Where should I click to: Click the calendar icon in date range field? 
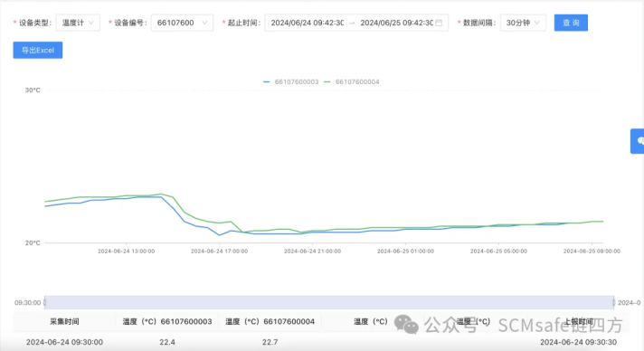pyautogui.click(x=439, y=23)
